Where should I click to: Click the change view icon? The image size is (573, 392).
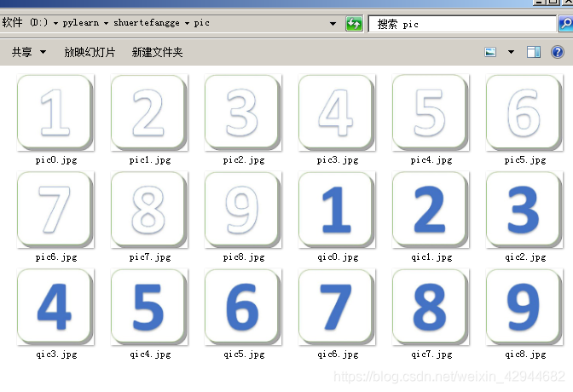coord(490,52)
